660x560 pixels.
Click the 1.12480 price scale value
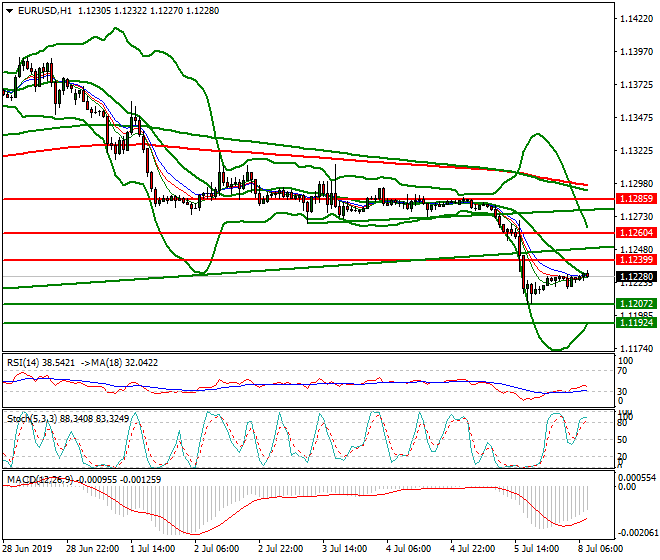(637, 250)
